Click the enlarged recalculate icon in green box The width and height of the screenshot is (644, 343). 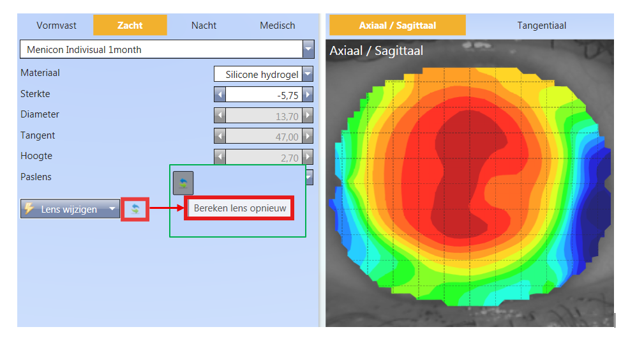pyautogui.click(x=183, y=183)
